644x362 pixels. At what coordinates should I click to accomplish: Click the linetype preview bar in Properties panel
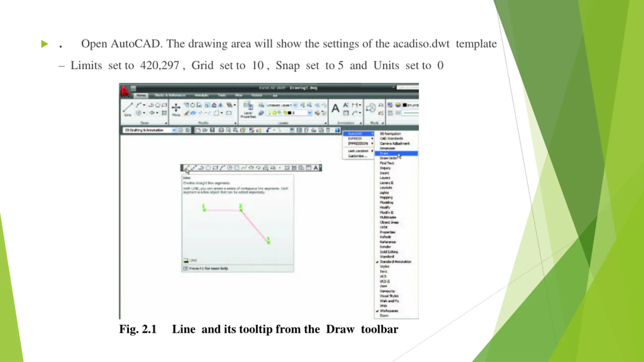(411, 113)
